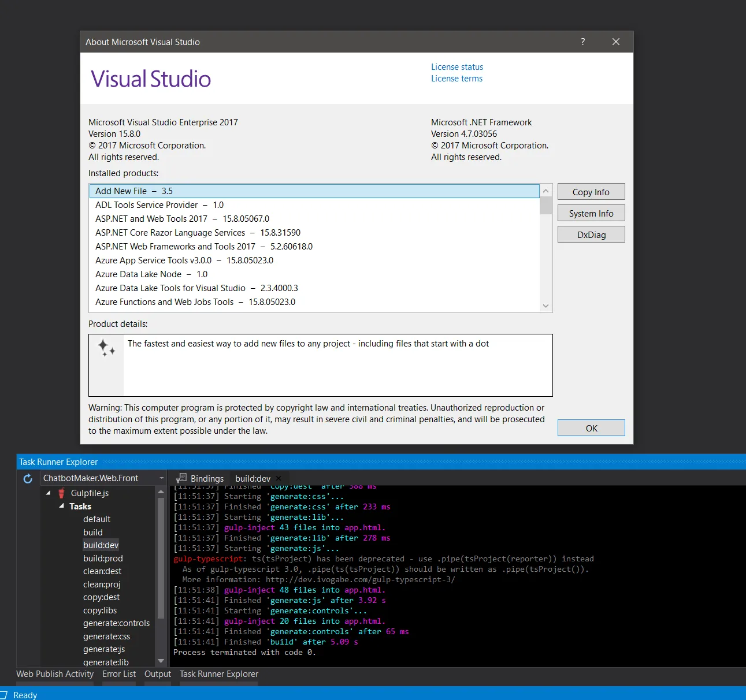Select Azure App Service Tools v3.0.0 entry

[x=314, y=260]
